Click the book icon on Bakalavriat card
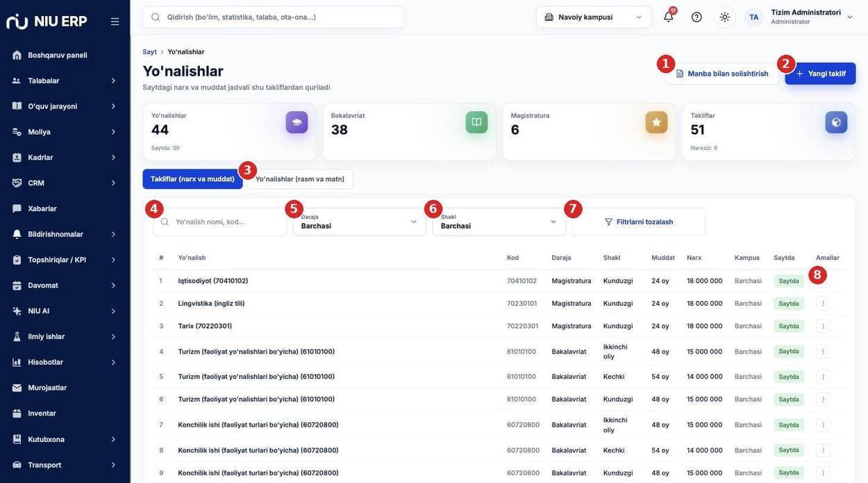The width and height of the screenshot is (868, 483). (x=476, y=122)
